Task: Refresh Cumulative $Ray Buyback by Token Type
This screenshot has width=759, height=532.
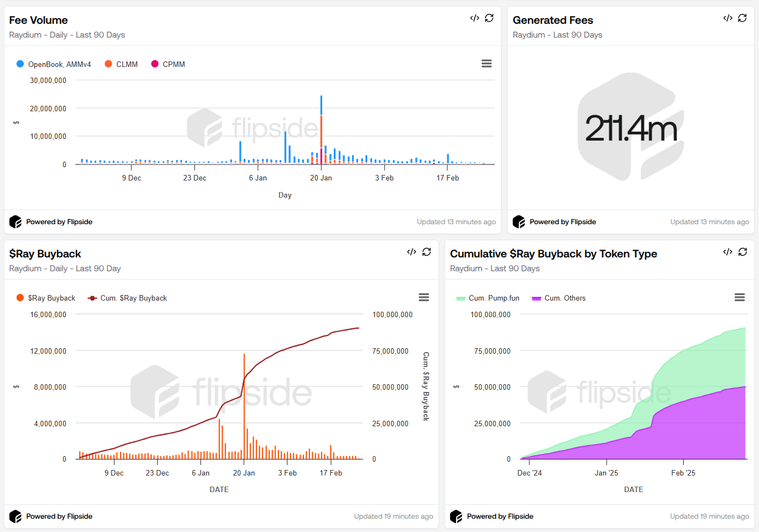Action: (x=742, y=252)
